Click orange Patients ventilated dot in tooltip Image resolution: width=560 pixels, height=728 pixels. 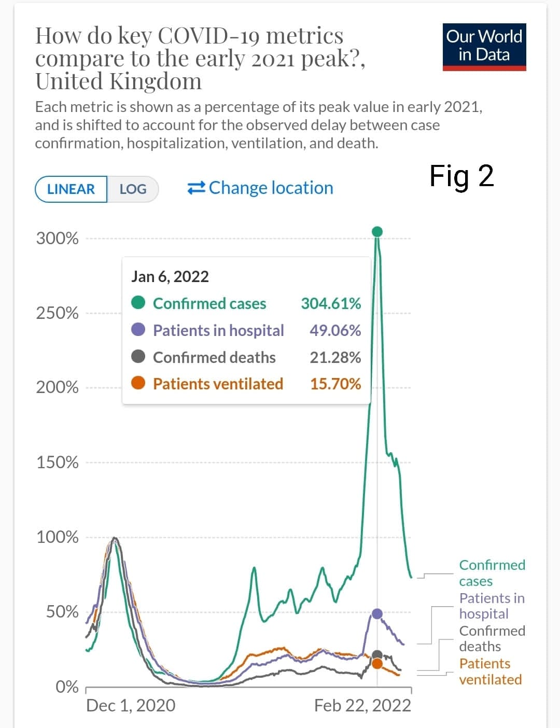pyautogui.click(x=138, y=384)
